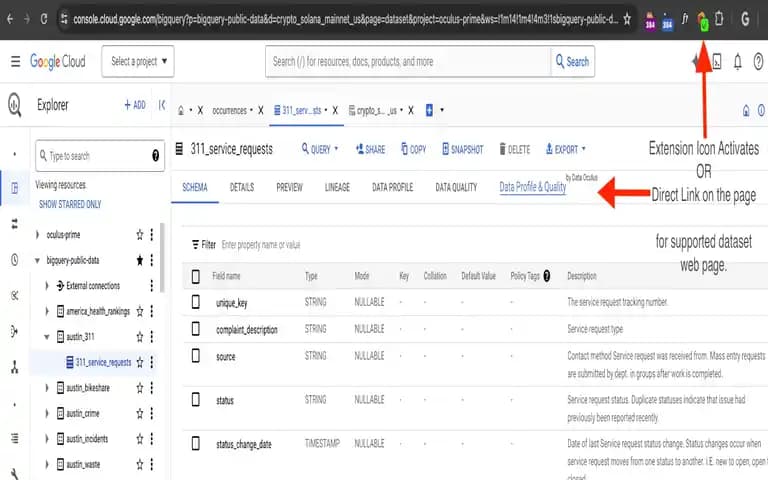The height and width of the screenshot is (480, 768).
Task: Unstar bigquery-public-data project
Action: (x=140, y=260)
